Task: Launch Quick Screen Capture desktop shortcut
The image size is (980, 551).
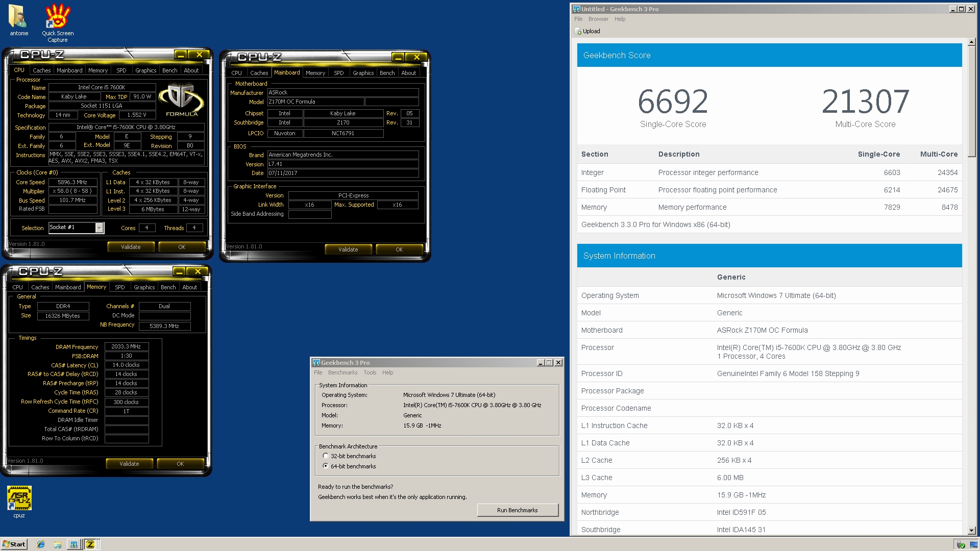Action: click(x=58, y=22)
